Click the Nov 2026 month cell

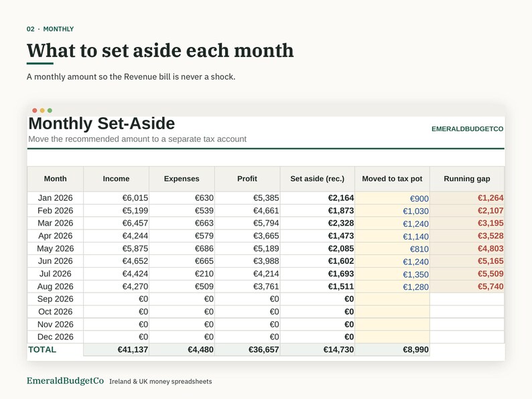[56, 325]
